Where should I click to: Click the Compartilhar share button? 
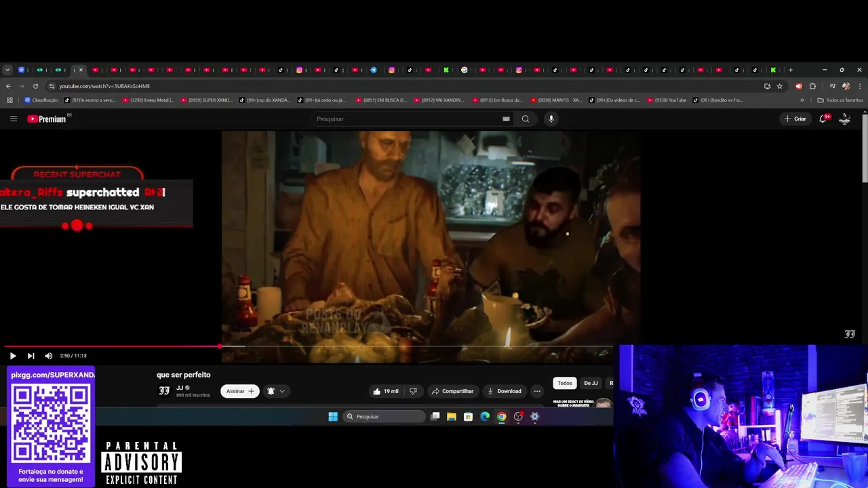pos(452,391)
